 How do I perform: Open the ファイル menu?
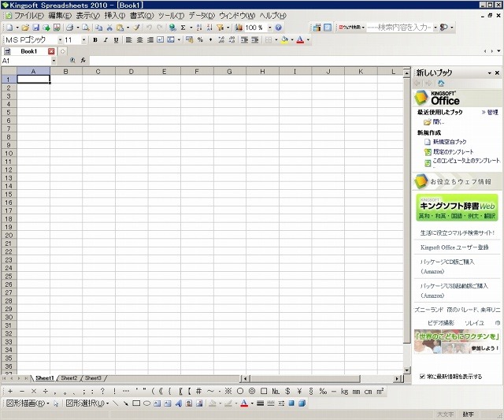click(x=29, y=16)
